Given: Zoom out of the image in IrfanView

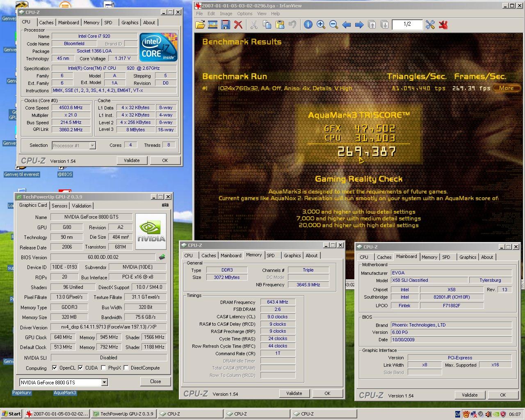Looking at the screenshot, I should pyautogui.click(x=333, y=25).
